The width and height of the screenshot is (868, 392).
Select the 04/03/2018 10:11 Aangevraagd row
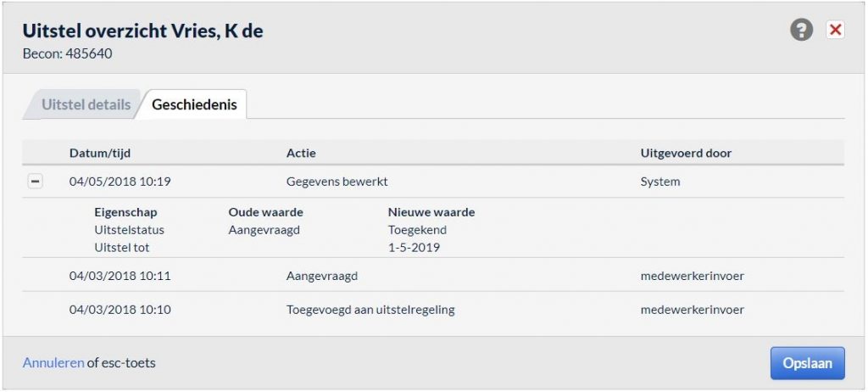[x=433, y=276]
